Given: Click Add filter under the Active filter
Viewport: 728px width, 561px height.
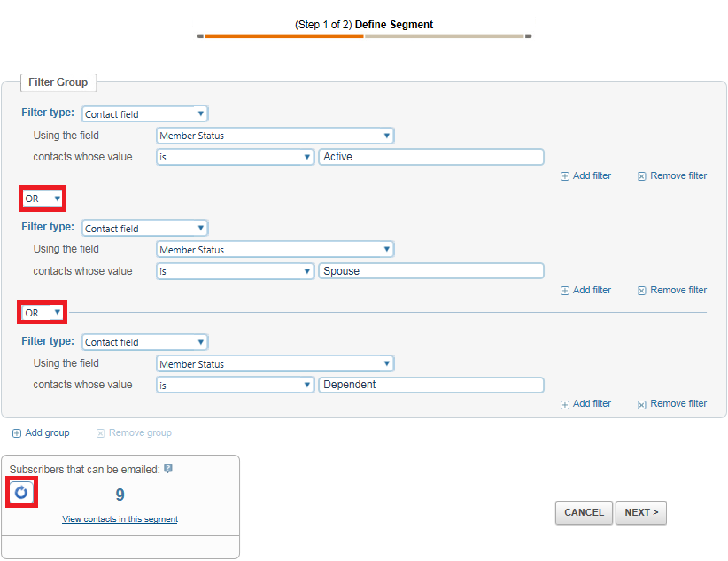Looking at the screenshot, I should (585, 175).
